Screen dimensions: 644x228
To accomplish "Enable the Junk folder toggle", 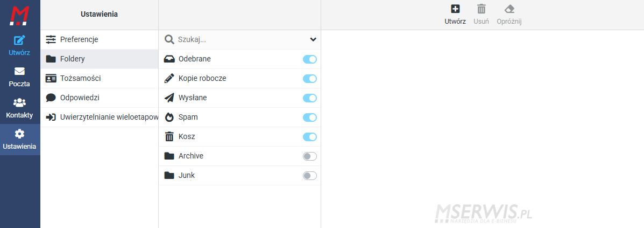I will 310,176.
